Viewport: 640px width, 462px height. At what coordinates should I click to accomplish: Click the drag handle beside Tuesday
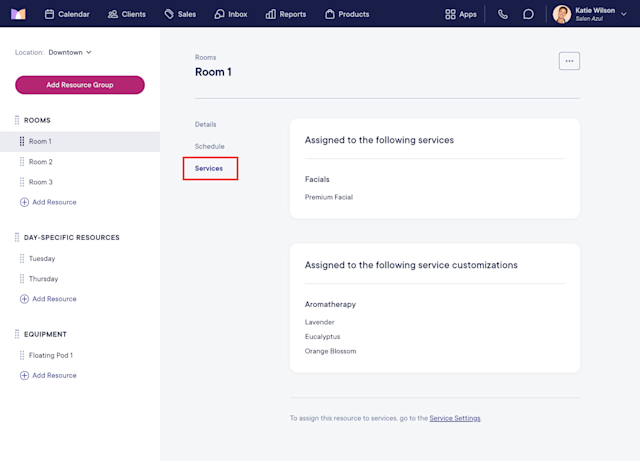coord(22,258)
